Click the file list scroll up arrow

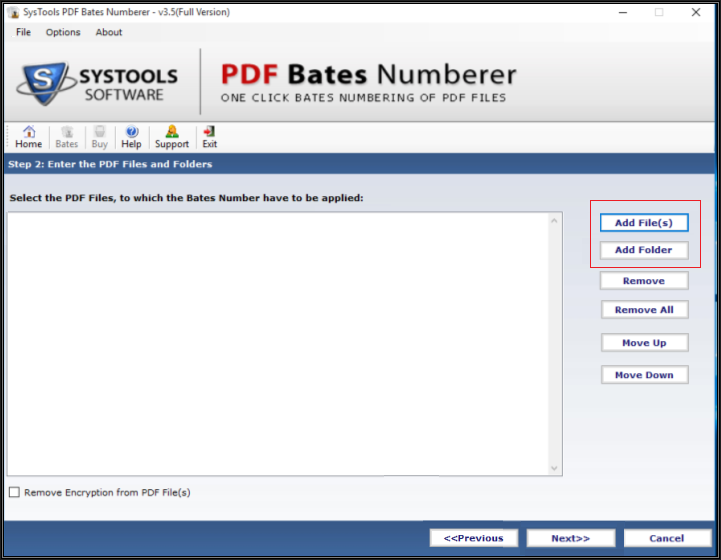click(x=555, y=221)
